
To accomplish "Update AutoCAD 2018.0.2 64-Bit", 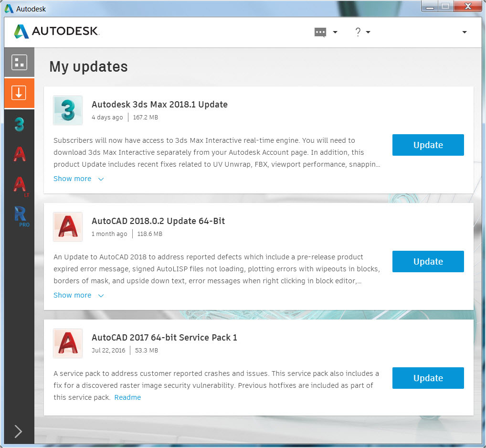I will click(428, 261).
